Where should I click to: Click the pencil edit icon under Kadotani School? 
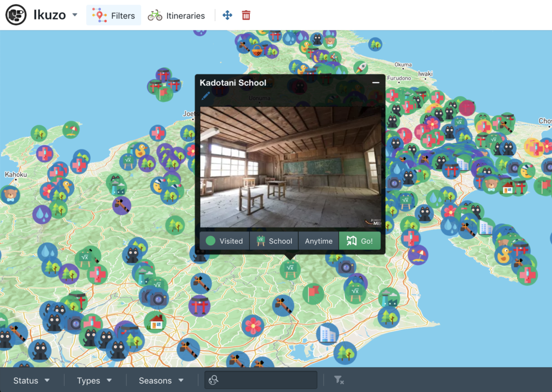pos(205,95)
